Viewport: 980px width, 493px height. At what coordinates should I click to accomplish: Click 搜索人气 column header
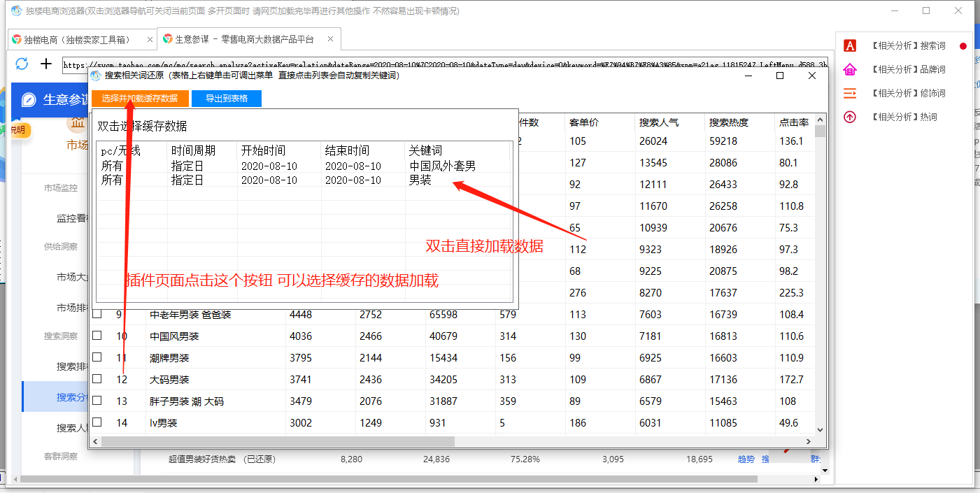coord(658,122)
